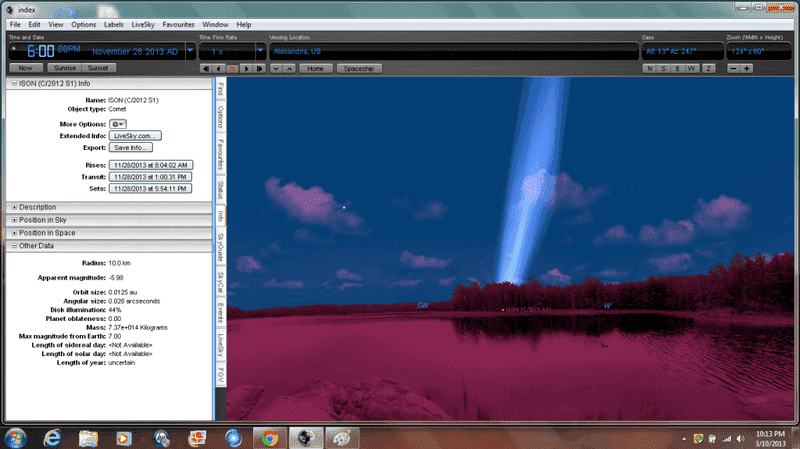Turn gaze to South with S button

(663, 68)
